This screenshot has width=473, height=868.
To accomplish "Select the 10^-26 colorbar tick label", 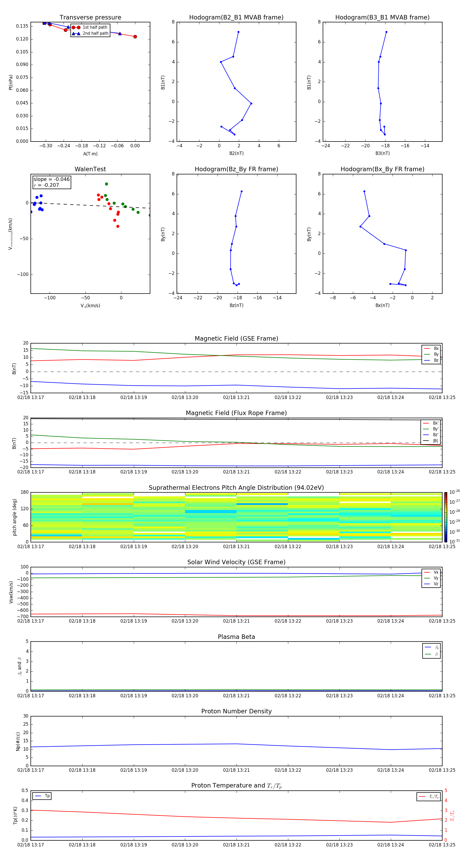I will [454, 492].
